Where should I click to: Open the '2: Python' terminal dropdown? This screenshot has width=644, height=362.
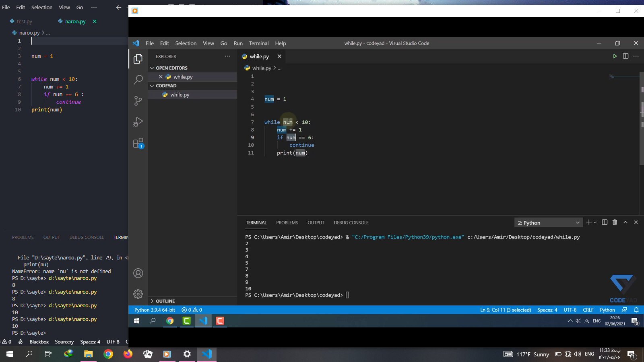pyautogui.click(x=549, y=223)
